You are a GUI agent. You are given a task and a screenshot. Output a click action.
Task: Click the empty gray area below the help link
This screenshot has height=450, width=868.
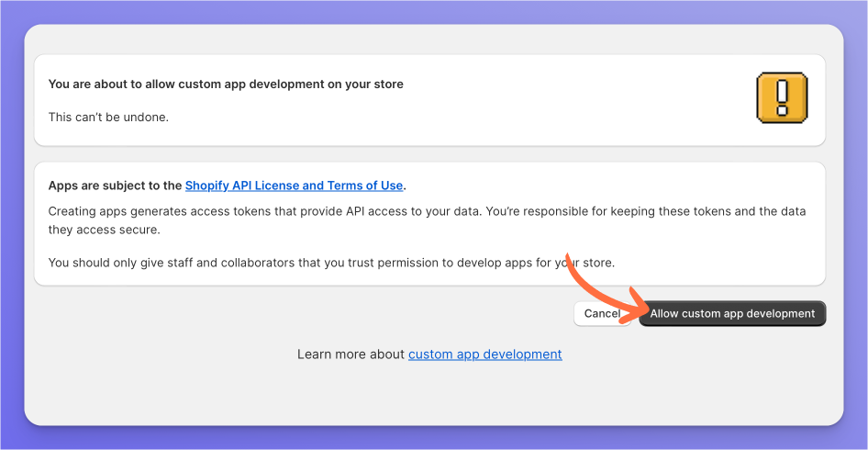431,395
